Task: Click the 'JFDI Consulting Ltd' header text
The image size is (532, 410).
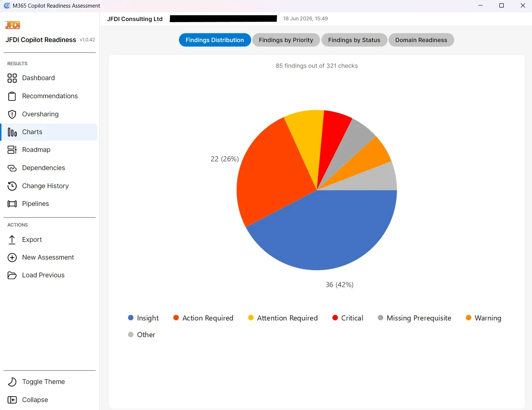Action: [135, 19]
